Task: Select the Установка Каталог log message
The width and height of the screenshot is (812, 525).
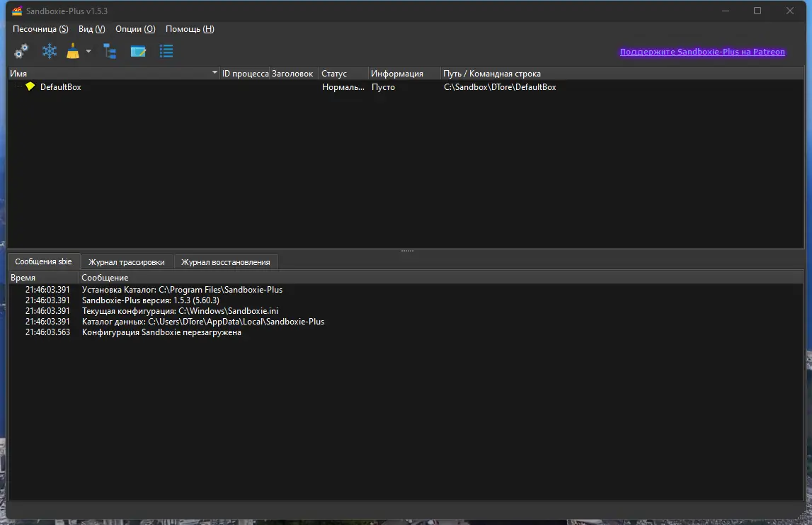Action: tap(182, 290)
